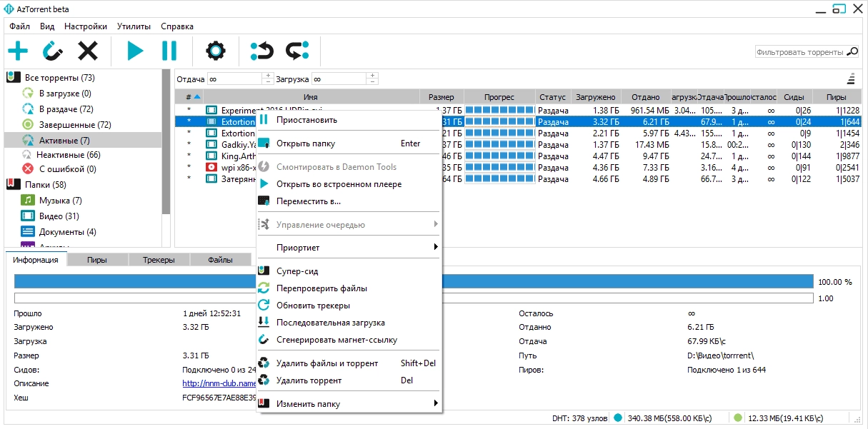Screen dimensions: 868x429
Task: Open the Настройки menu
Action: point(86,26)
